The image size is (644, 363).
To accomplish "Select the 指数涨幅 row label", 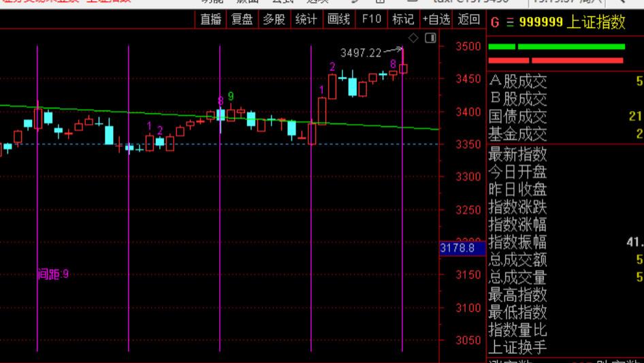I will point(518,225).
